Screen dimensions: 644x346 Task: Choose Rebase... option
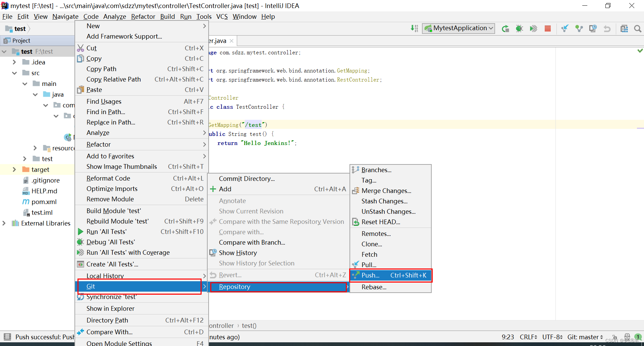click(390, 287)
